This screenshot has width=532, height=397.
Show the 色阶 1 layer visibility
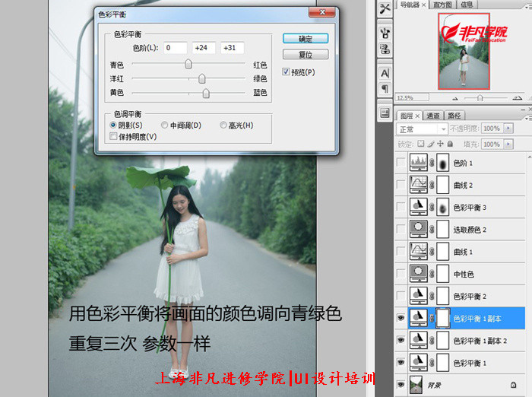(401, 162)
